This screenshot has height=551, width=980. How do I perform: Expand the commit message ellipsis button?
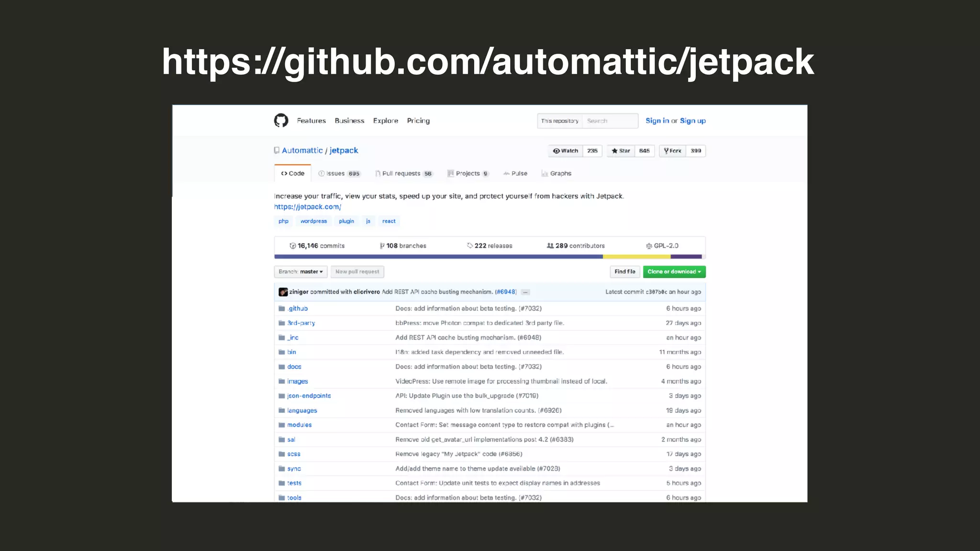[525, 292]
